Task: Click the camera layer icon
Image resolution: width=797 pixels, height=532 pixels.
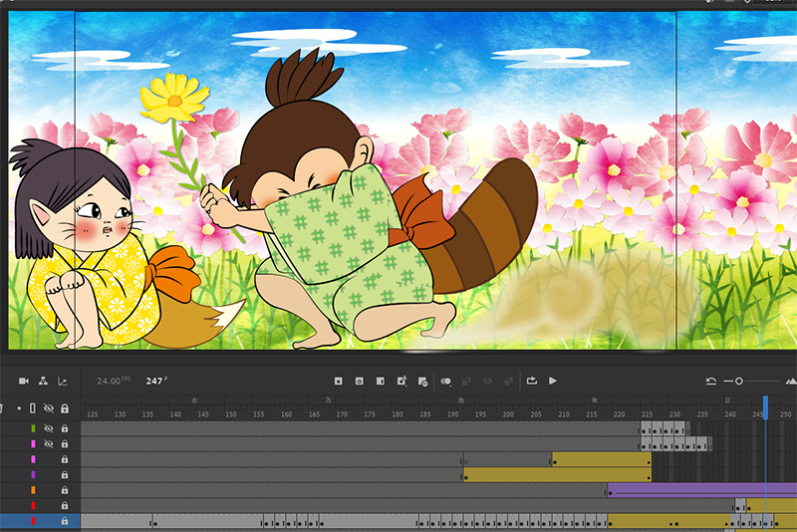Action: (24, 381)
